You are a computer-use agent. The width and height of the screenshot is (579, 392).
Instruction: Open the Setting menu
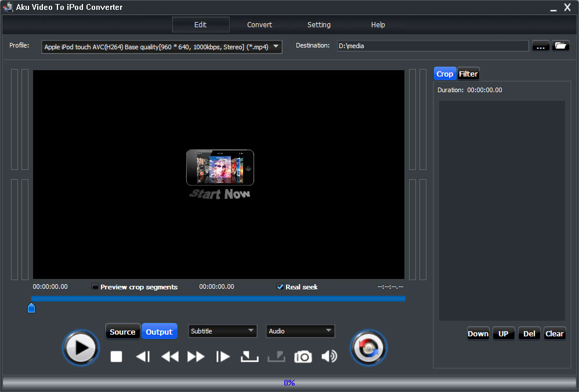click(319, 25)
